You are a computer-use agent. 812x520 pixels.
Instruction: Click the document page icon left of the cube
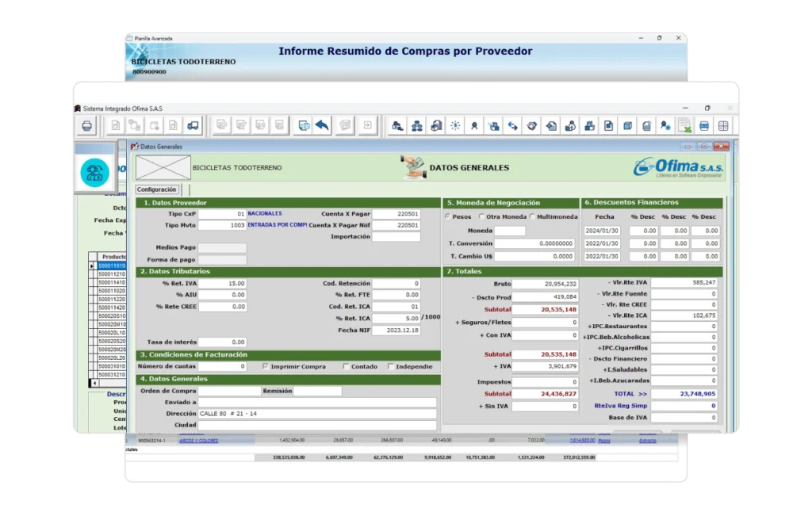[608, 126]
